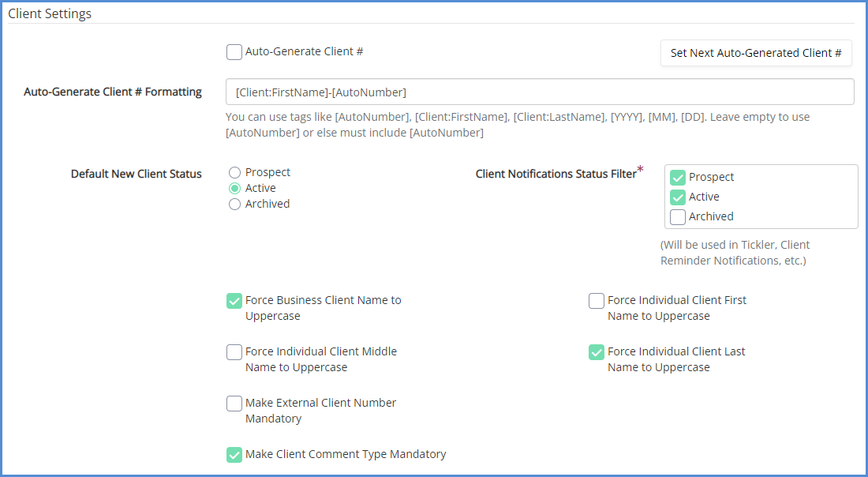The width and height of the screenshot is (868, 477).
Task: Click the Client Notifications Status Filter label
Action: [x=556, y=174]
